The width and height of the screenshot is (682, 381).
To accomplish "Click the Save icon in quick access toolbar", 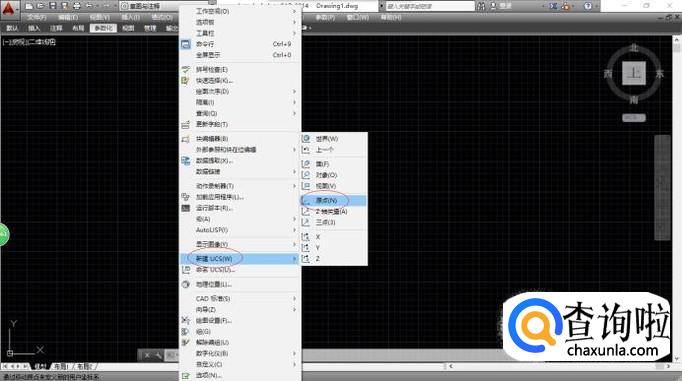I will click(x=53, y=6).
